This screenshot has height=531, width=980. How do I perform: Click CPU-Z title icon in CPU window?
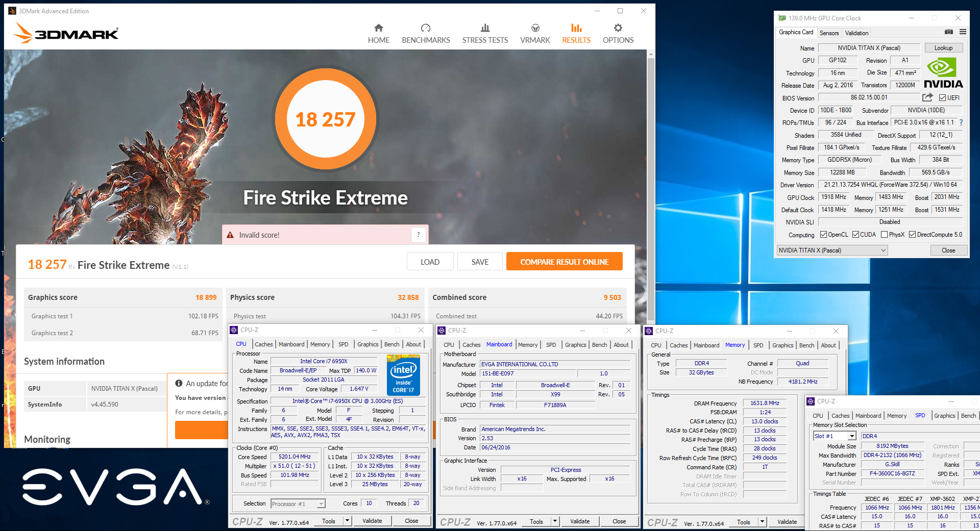pos(234,330)
